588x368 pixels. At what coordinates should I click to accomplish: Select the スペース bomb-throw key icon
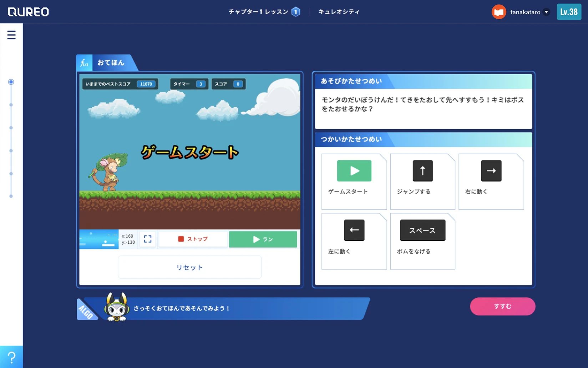[422, 230]
